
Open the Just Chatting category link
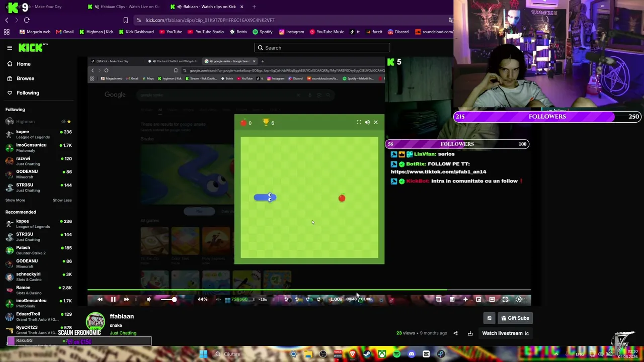pos(123,333)
